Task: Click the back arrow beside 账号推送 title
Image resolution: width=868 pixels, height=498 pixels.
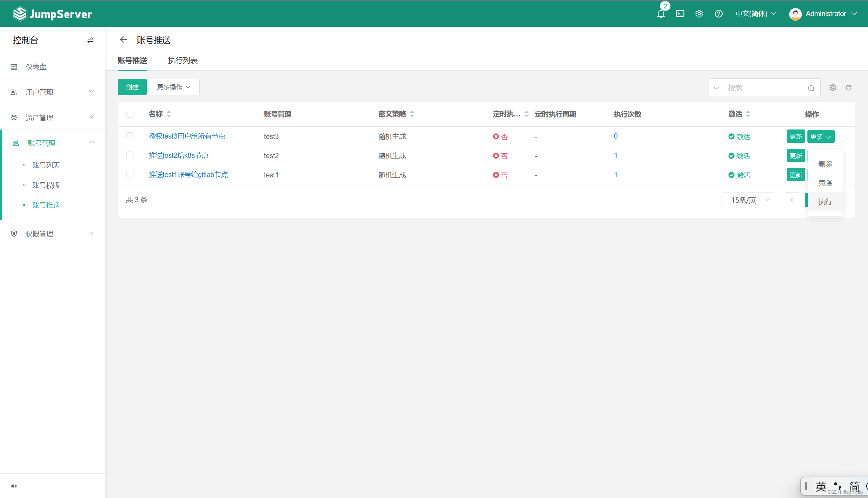Action: [123, 40]
